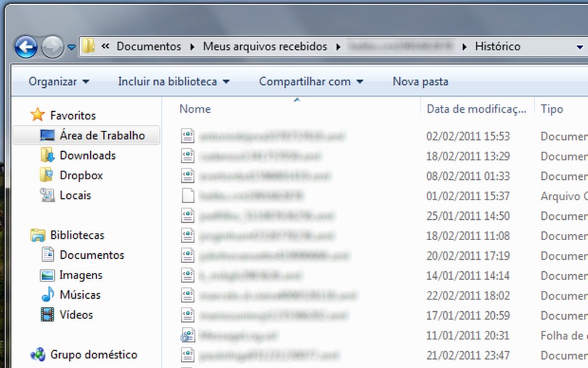This screenshot has width=588, height=368.
Task: Select file icon dated 18/02/2011 11:08
Action: point(188,235)
